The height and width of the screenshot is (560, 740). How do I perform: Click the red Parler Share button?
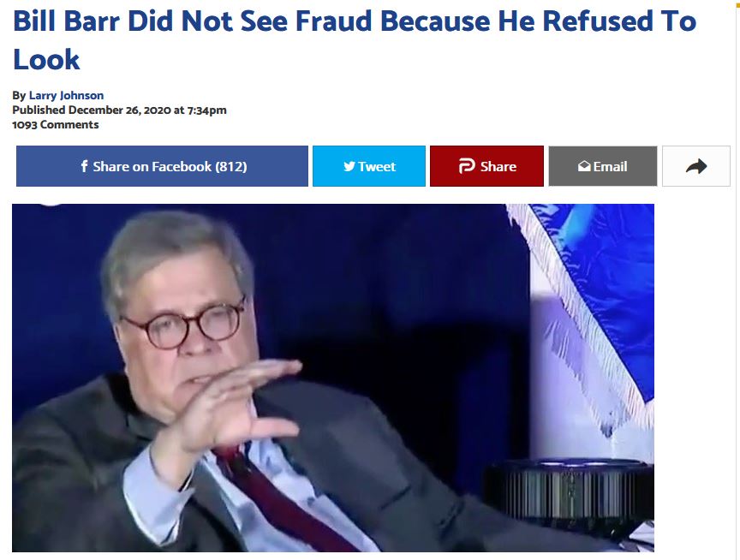tap(486, 166)
